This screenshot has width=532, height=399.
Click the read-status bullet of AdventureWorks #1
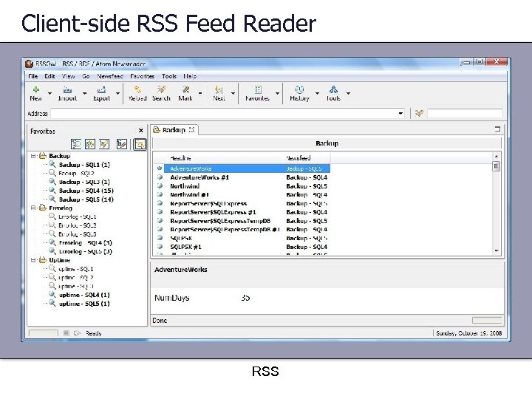tap(160, 177)
